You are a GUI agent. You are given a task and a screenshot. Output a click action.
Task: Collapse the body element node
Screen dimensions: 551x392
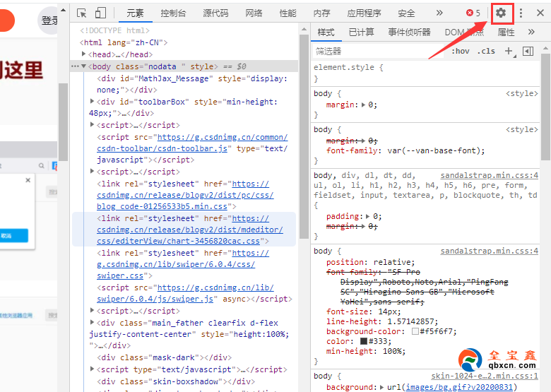click(x=83, y=66)
